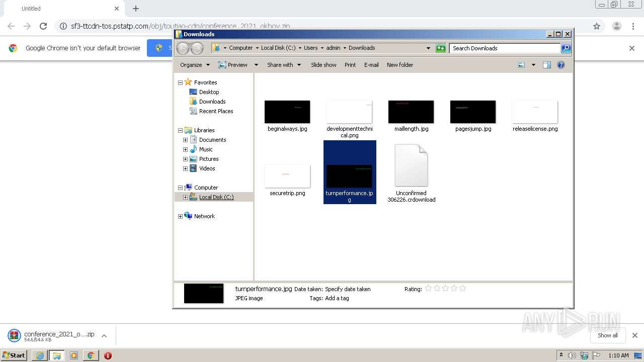The image size is (644, 362).
Task: Click Users in the address breadcrumb
Action: (310, 48)
